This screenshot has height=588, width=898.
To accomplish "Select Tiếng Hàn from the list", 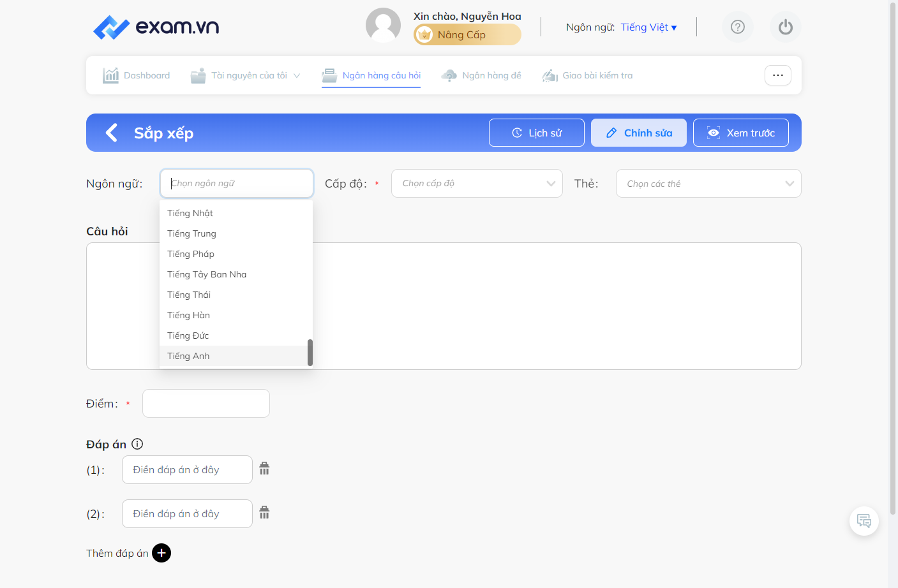I will [x=234, y=315].
